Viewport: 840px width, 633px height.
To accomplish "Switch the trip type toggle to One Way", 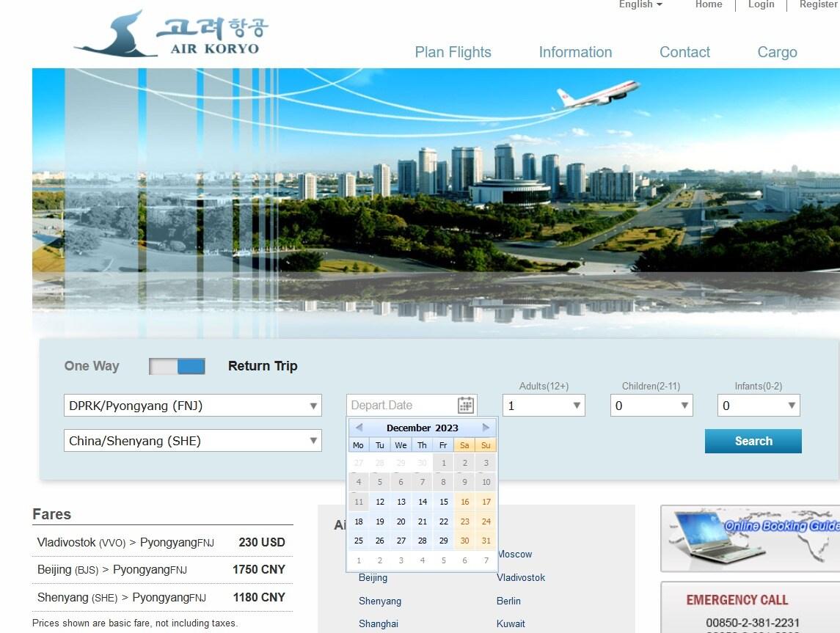I will point(161,365).
